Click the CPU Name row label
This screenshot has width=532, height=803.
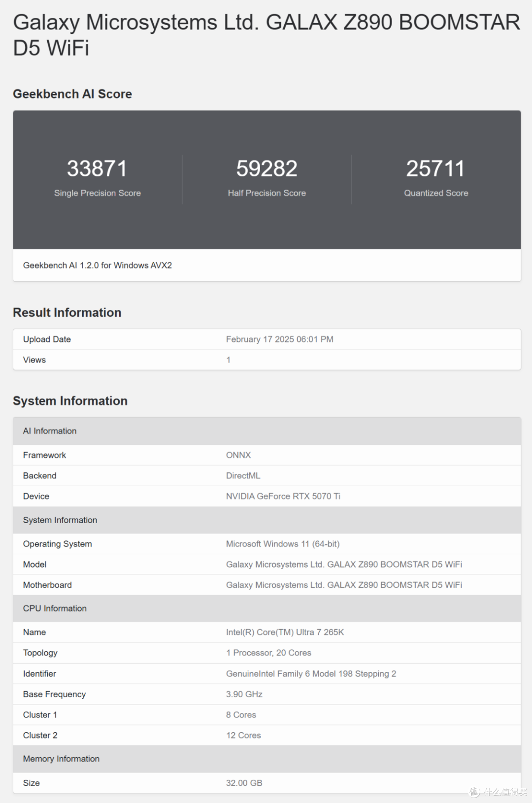[34, 633]
